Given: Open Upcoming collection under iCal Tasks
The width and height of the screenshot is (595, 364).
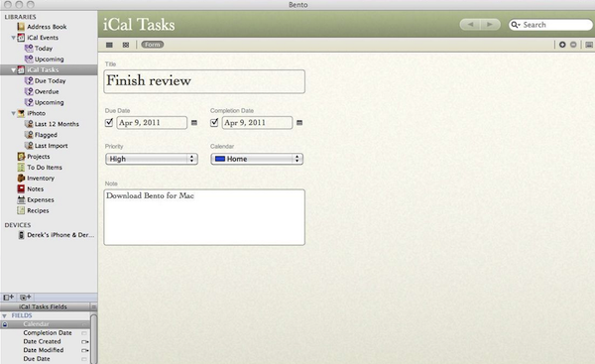Looking at the screenshot, I should pos(49,102).
